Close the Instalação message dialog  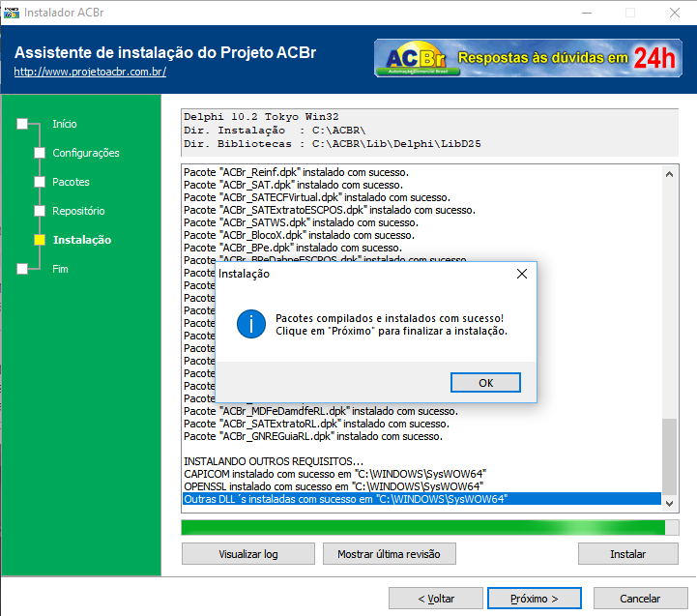pyautogui.click(x=522, y=274)
